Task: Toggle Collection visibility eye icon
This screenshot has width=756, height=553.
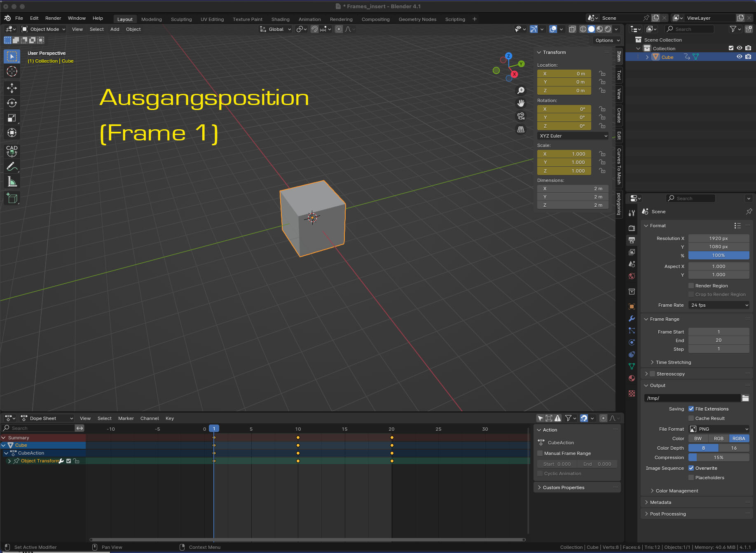Action: (740, 48)
